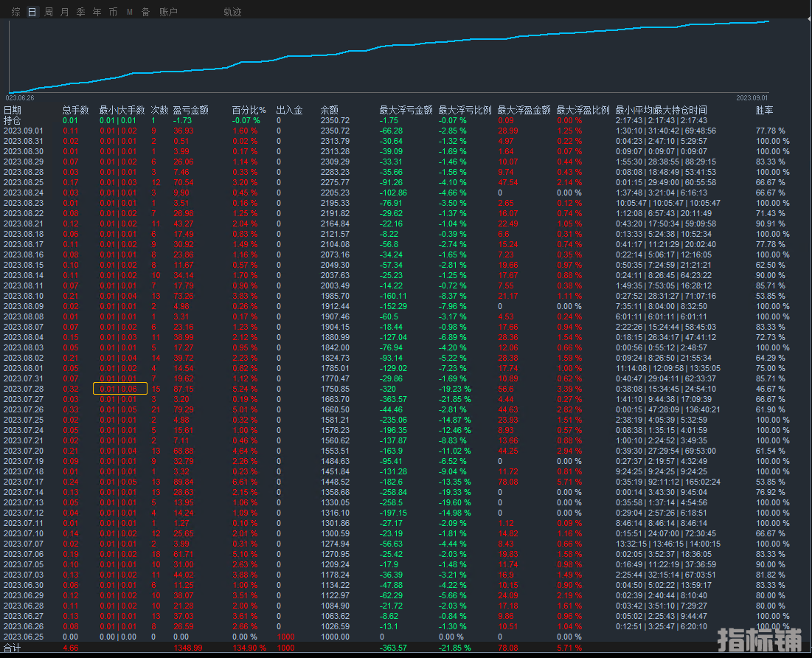Select the 2023.09.01 date row
The height and width of the screenshot is (658, 812).
(x=24, y=131)
